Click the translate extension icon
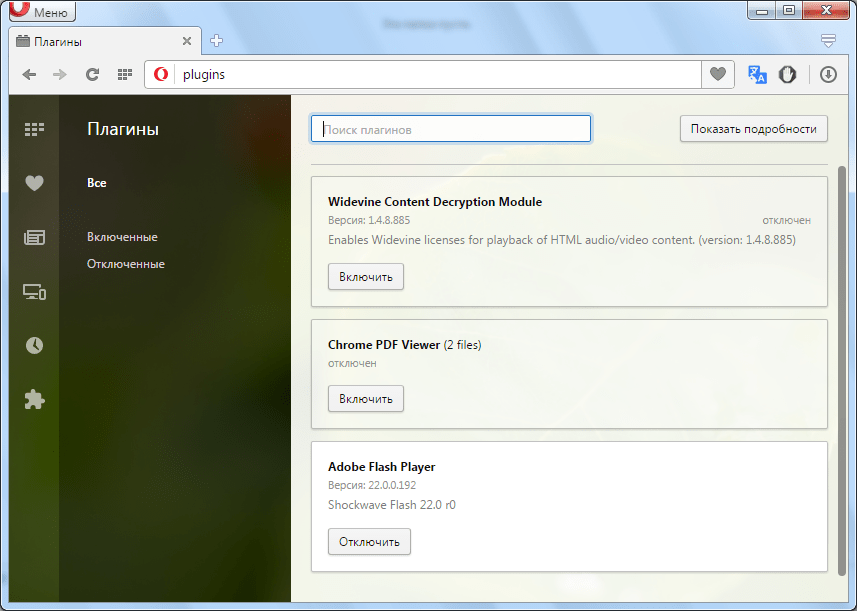This screenshot has height=611, width=857. click(x=757, y=75)
